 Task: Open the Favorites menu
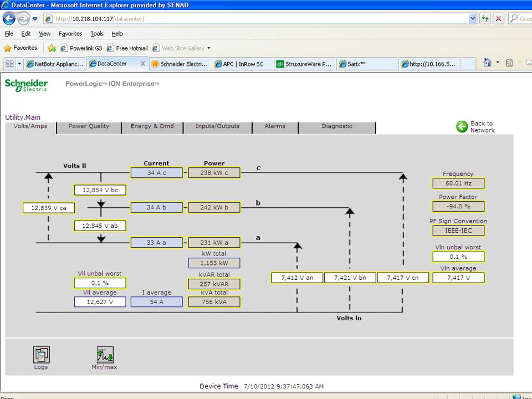70,34
